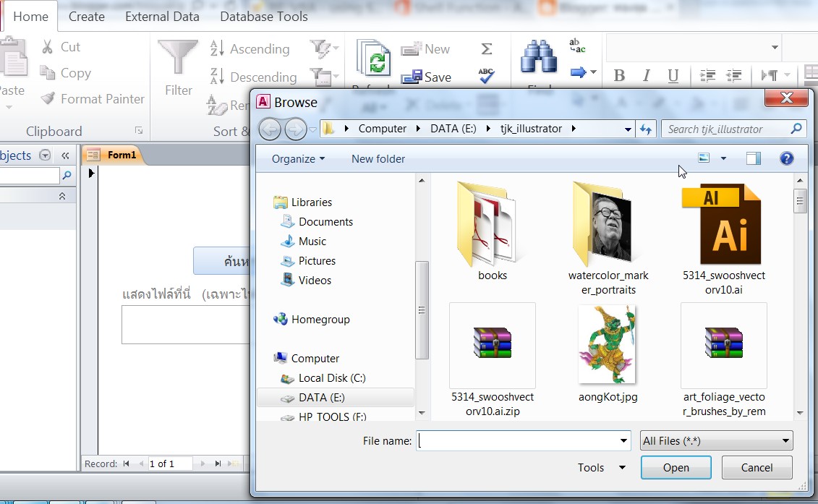
Task: Switch to the Create ribbon tab
Action: (86, 16)
